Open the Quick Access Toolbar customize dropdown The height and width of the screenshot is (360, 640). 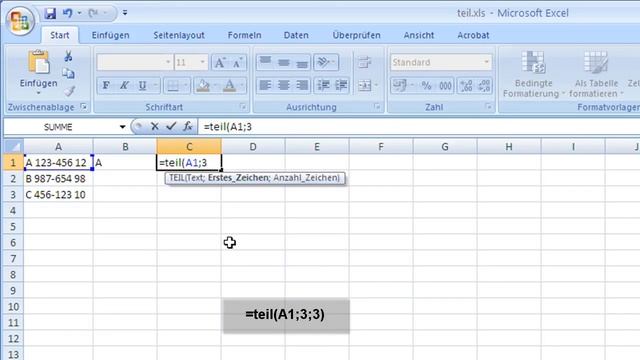[x=125, y=13]
